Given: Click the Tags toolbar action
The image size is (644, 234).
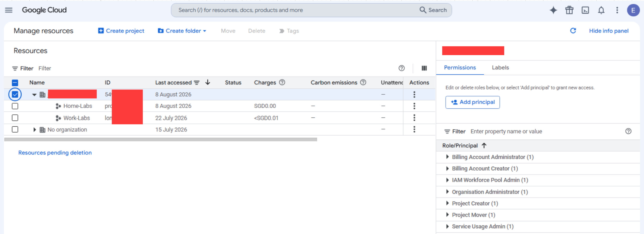Looking at the screenshot, I should [x=289, y=31].
